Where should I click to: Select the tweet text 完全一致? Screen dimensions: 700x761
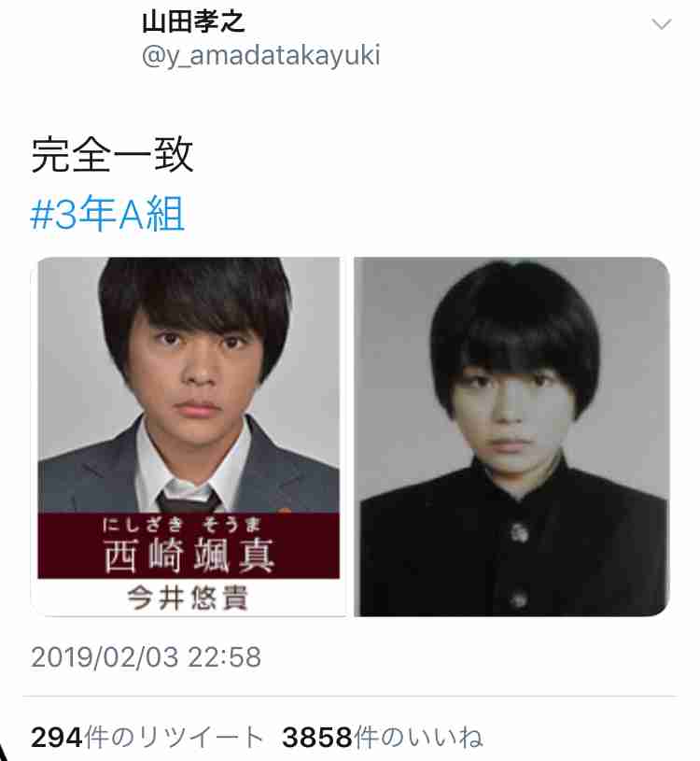113,154
